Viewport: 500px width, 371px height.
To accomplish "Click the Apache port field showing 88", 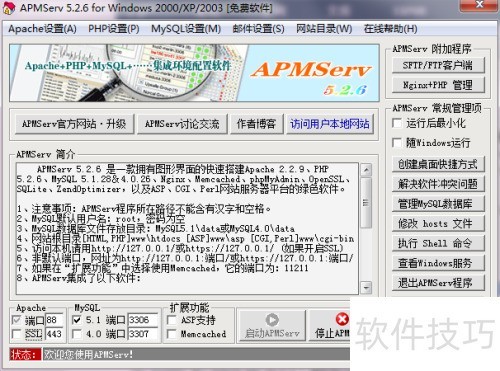I will pyautogui.click(x=54, y=320).
